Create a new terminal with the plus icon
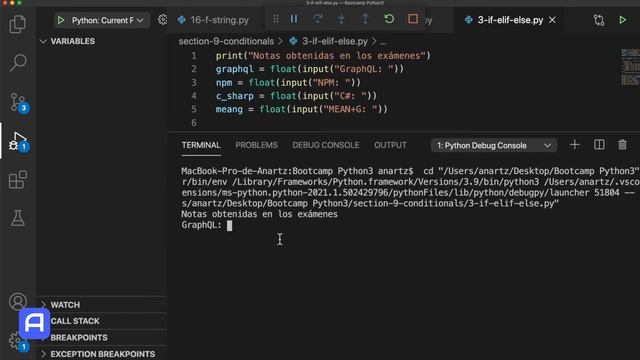 575,145
